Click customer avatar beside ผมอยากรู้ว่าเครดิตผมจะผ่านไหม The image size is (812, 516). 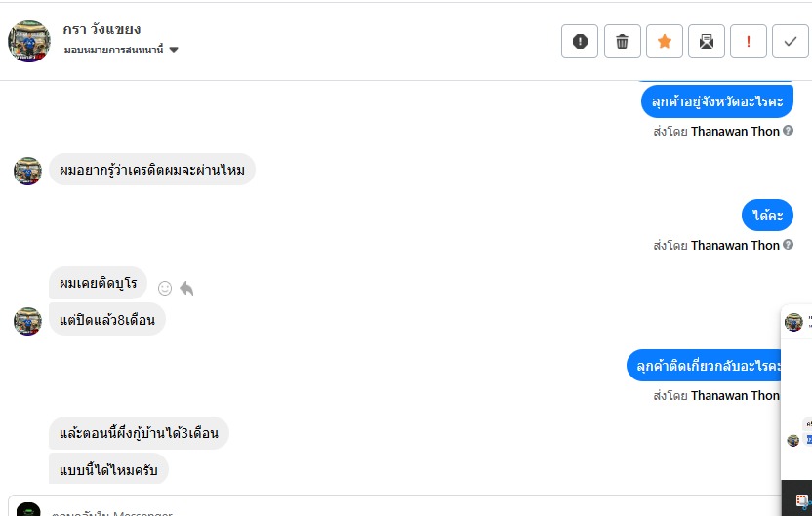(x=27, y=171)
